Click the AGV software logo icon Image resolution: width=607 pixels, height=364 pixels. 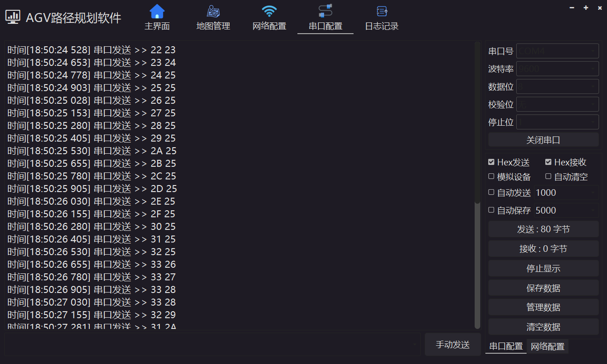pyautogui.click(x=13, y=15)
